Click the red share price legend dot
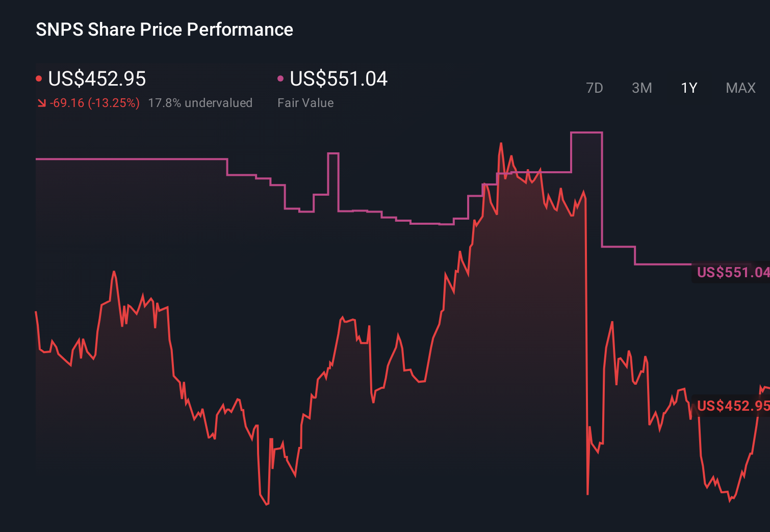 tap(39, 78)
